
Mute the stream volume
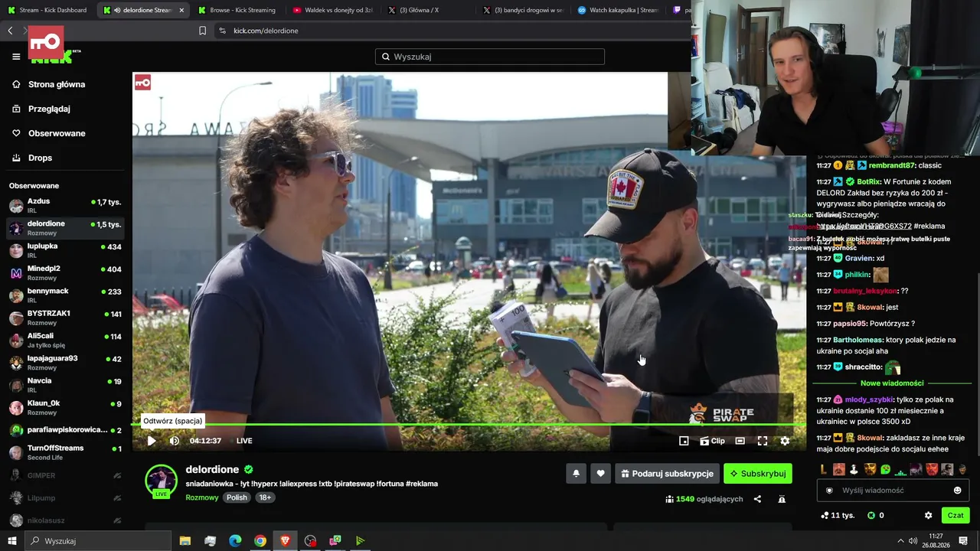coord(175,441)
